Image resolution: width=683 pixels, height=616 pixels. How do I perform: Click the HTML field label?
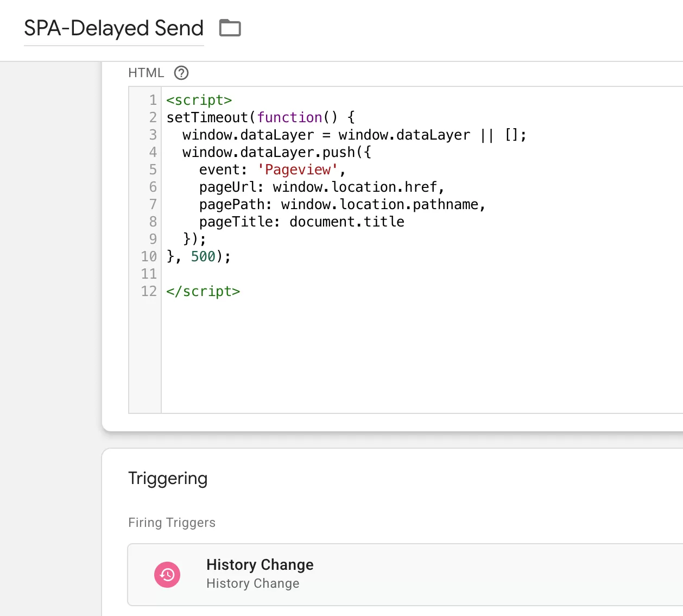[x=146, y=73]
